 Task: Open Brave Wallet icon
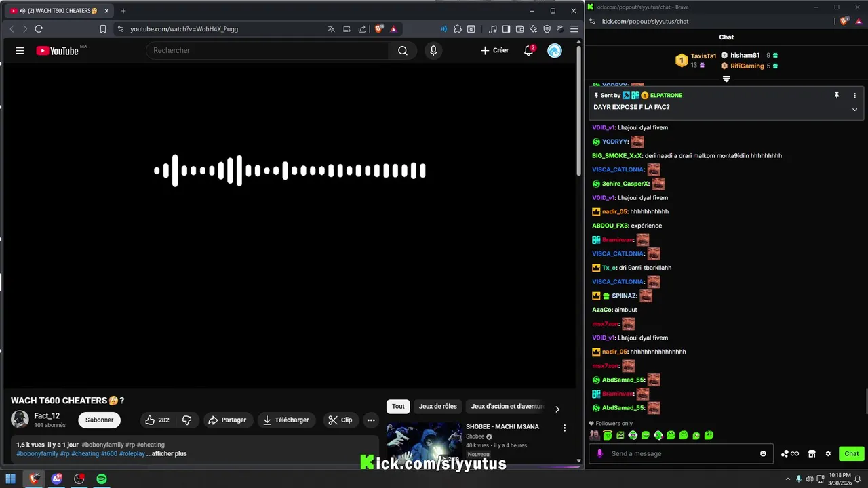pyautogui.click(x=519, y=29)
